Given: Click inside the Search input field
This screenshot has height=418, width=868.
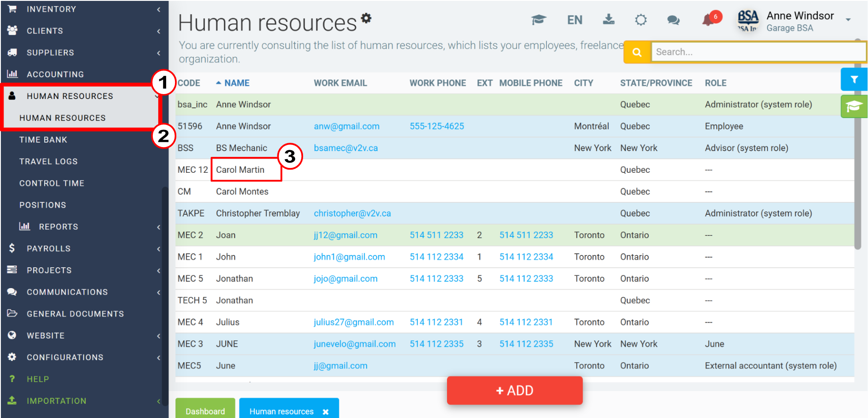Looking at the screenshot, I should click(x=758, y=52).
